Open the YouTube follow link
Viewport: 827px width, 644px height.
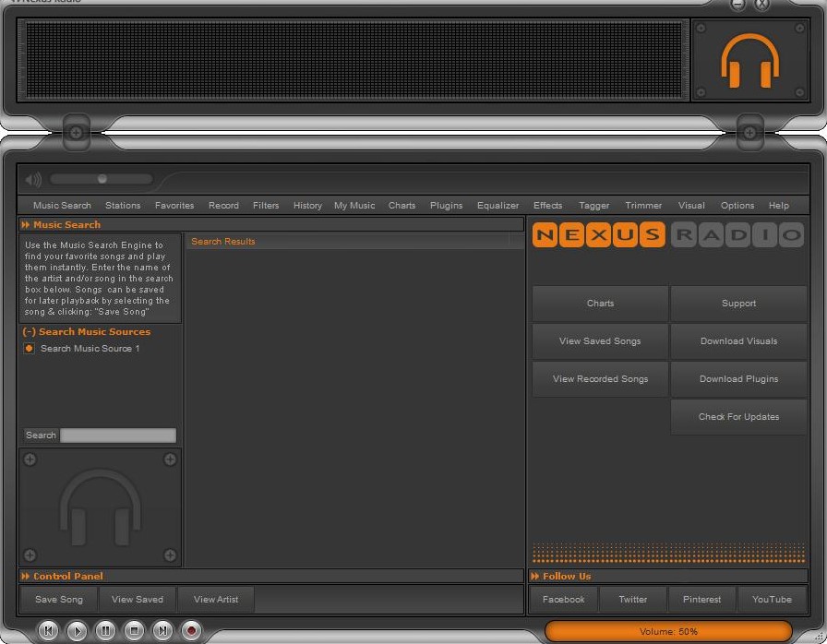[772, 600]
